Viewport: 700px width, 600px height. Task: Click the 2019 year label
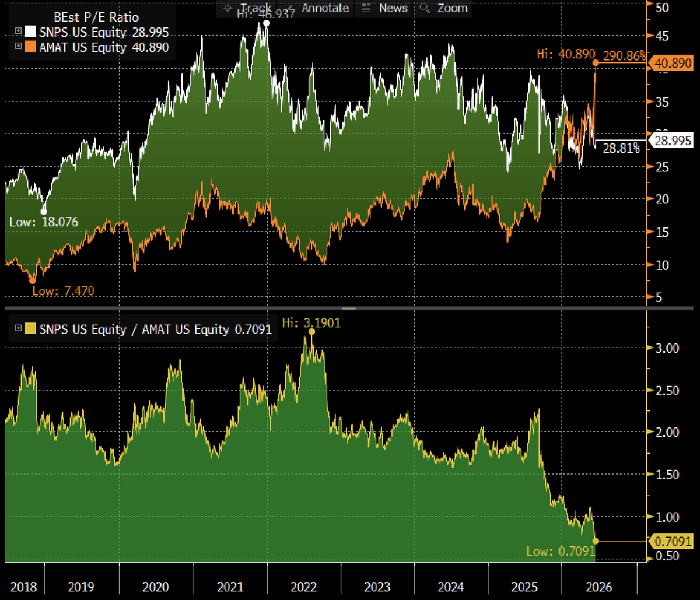tap(82, 587)
